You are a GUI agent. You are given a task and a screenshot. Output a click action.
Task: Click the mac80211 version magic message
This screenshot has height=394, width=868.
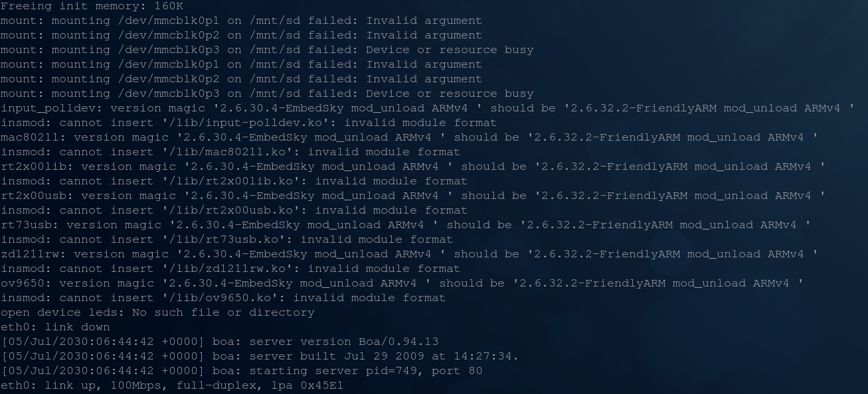409,137
